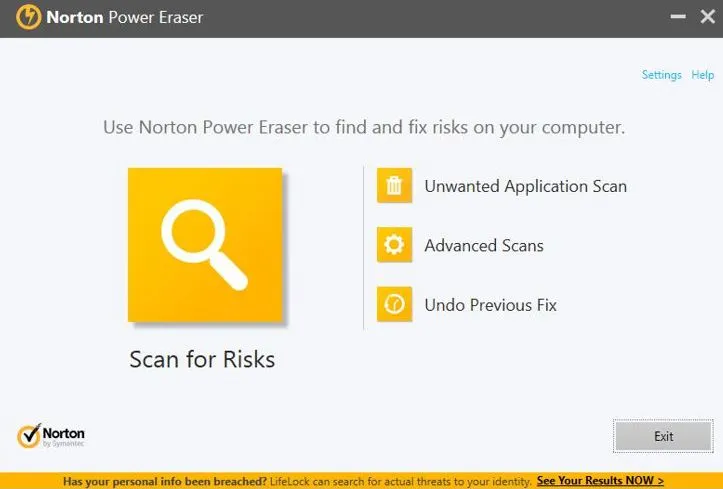Click the gear icon beside Advanced Scans
Screen dimensions: 723x489
coord(394,245)
